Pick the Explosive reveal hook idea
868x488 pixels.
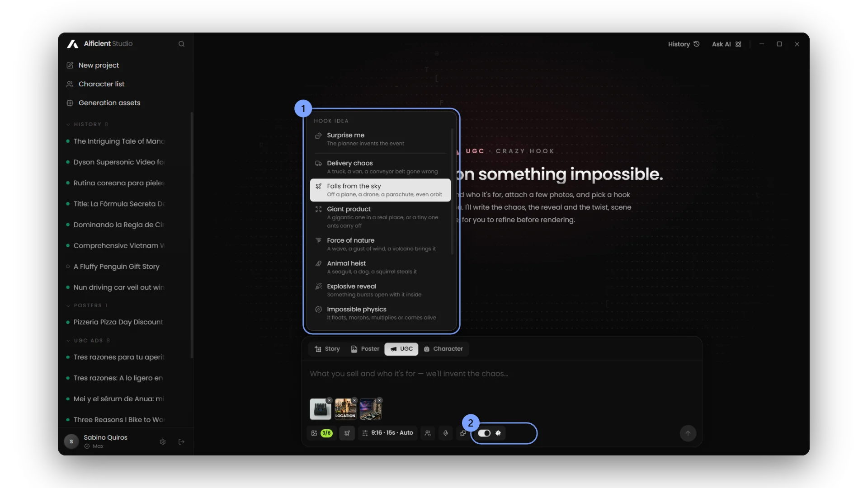[380, 291]
